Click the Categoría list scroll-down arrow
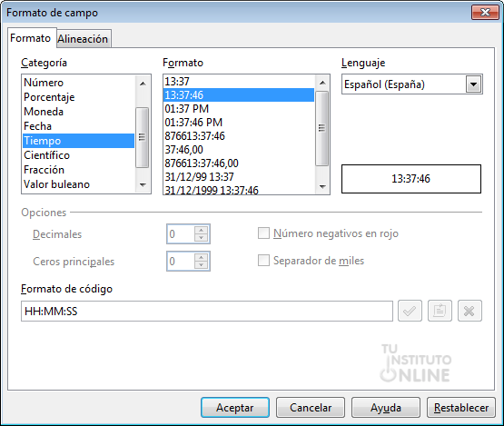The width and height of the screenshot is (504, 426). pyautogui.click(x=143, y=185)
